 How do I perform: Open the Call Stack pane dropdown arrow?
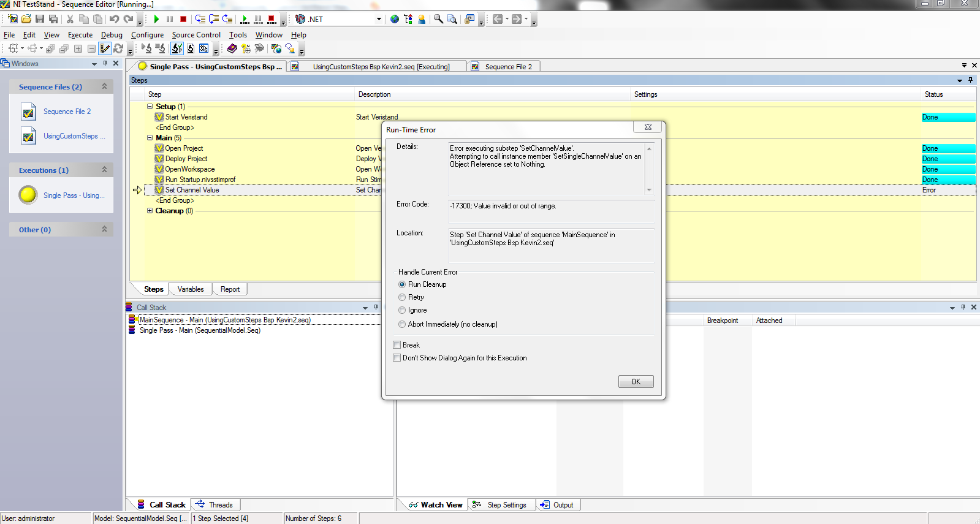pyautogui.click(x=365, y=308)
